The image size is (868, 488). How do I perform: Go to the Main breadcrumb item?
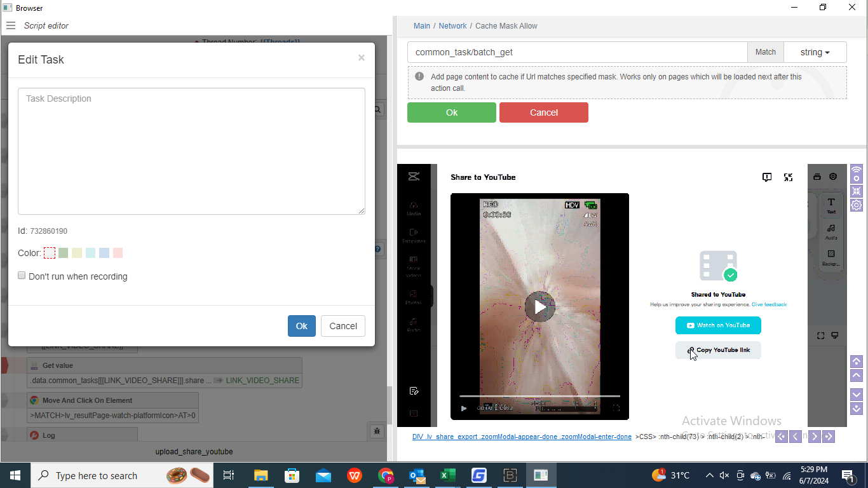pyautogui.click(x=421, y=26)
